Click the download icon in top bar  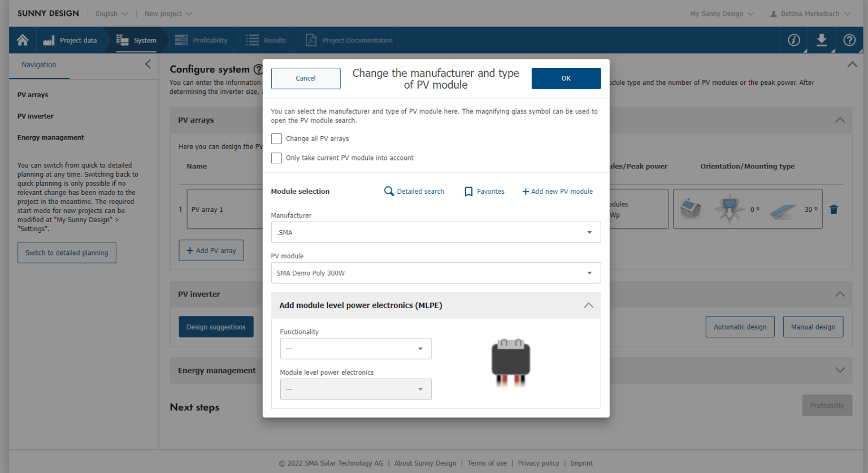pos(822,40)
